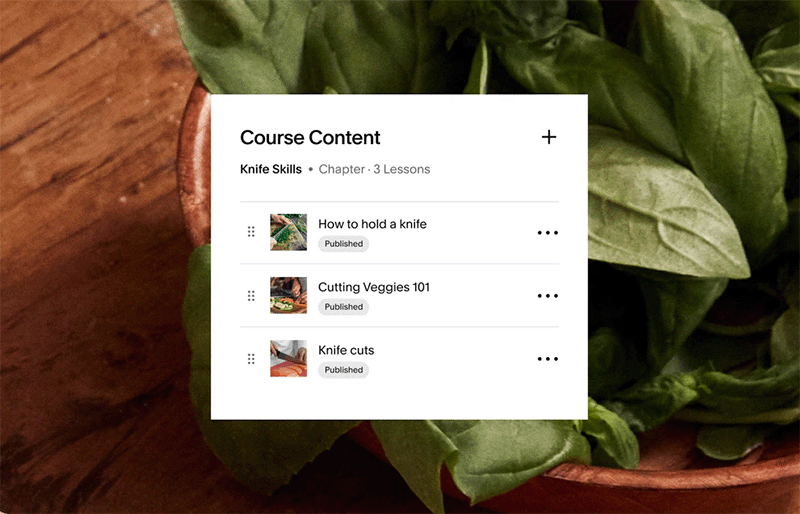Click drag handle beside Knife cuts lesson
Screen dimensions: 800x514
coord(251,359)
